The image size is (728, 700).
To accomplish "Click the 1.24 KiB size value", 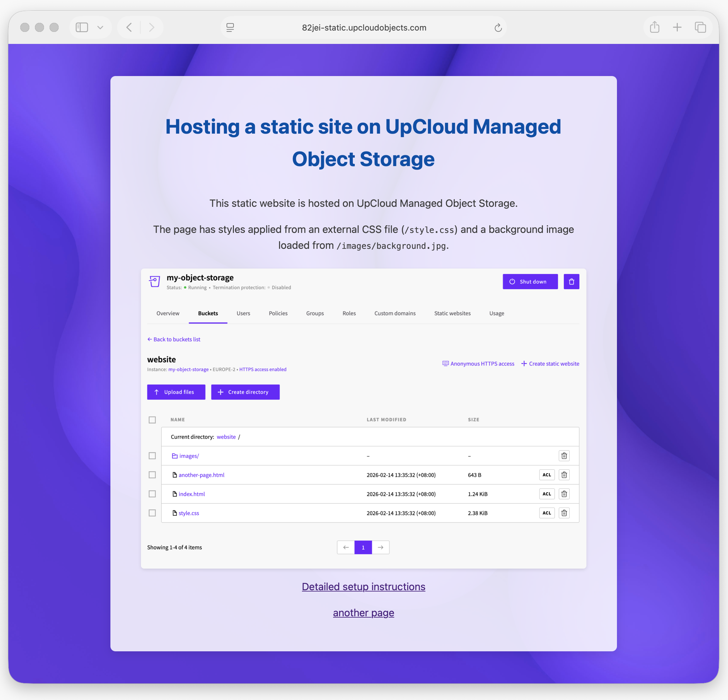I will pos(478,494).
